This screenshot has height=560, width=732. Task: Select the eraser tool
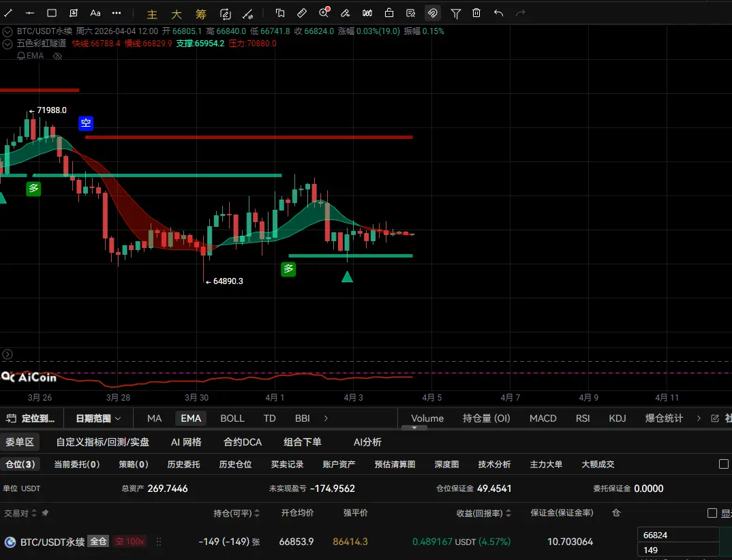point(346,13)
